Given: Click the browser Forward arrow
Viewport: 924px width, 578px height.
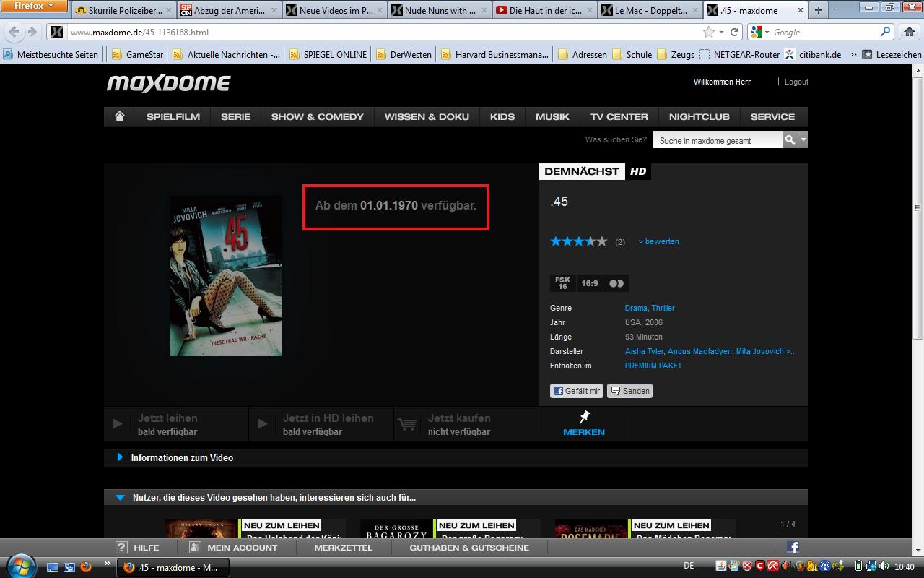Looking at the screenshot, I should tap(32, 32).
